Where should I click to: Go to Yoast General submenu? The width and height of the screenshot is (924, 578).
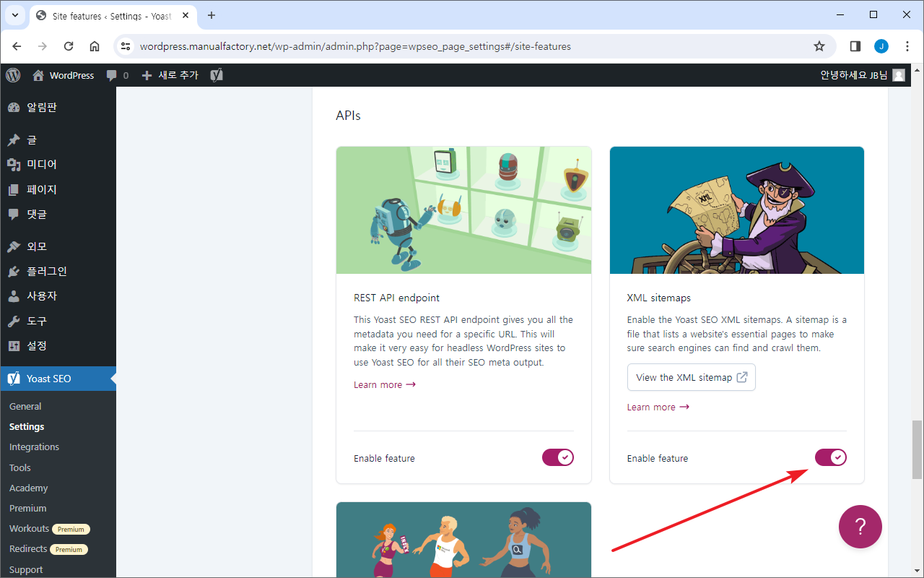tap(25, 406)
